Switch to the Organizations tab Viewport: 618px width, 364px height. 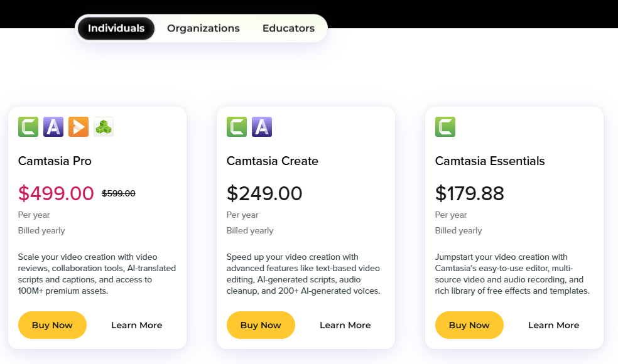(x=203, y=28)
